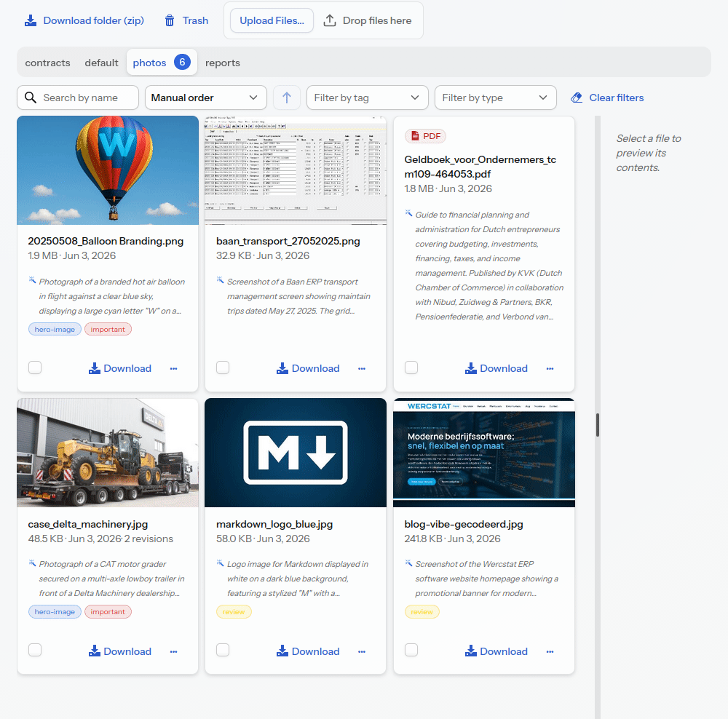Click filename baan_transport_27052025.png

(x=288, y=241)
